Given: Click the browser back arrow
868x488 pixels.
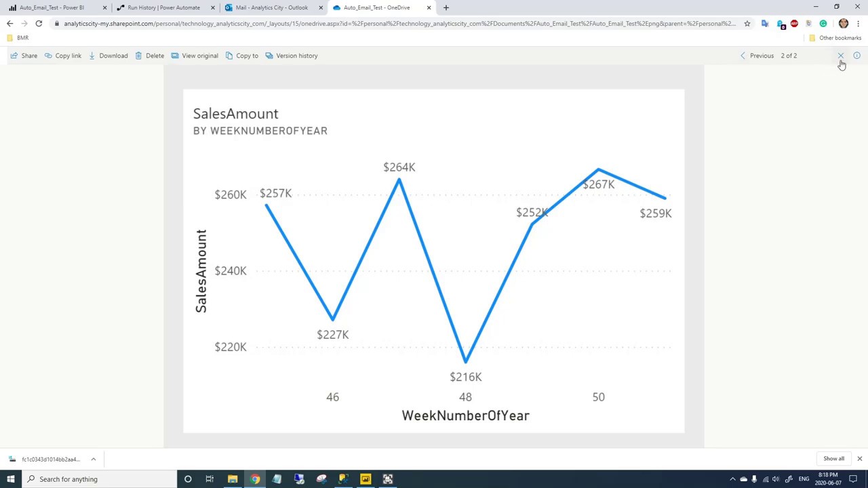Looking at the screenshot, I should [x=9, y=24].
